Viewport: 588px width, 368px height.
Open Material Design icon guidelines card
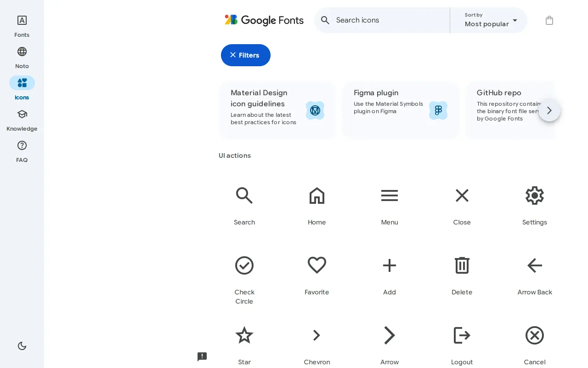277,110
